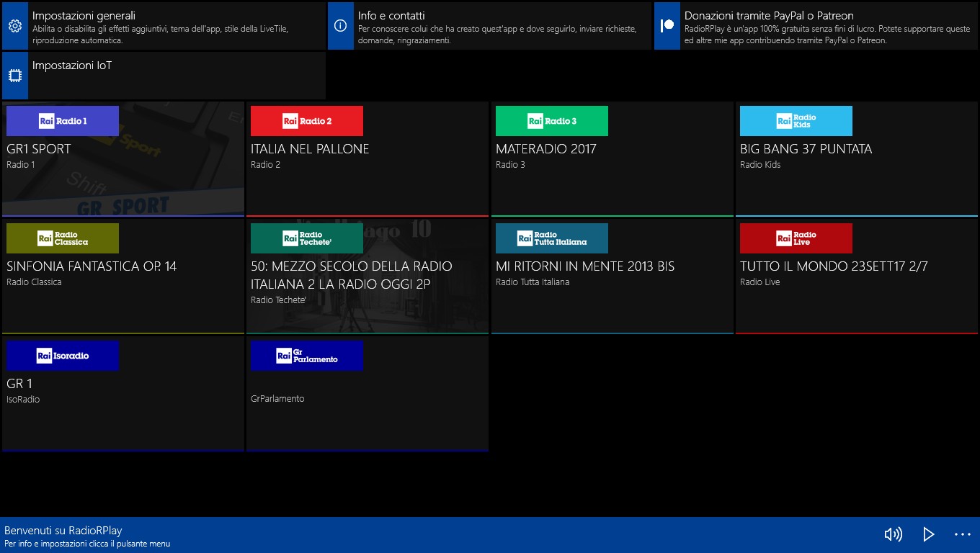Viewport: 980px width, 553px height.
Task: Click the Rai Radio Classica logo
Action: point(63,238)
